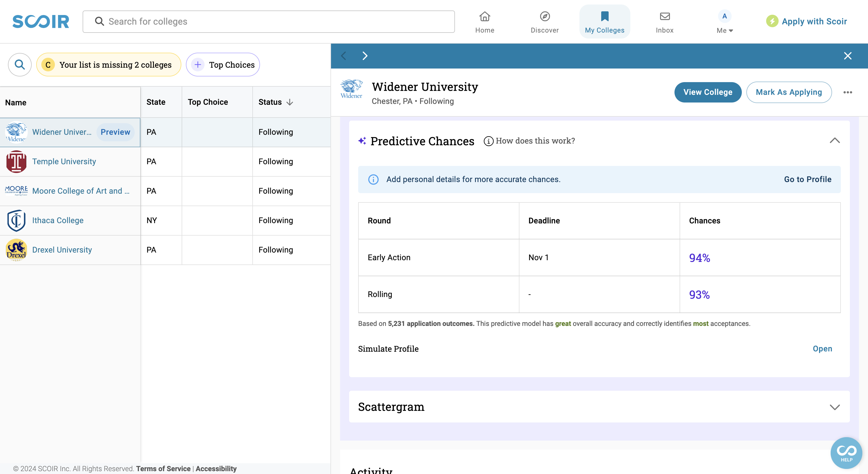Click Widener University logo in list
Viewport: 868px width, 474px height.
(x=16, y=132)
